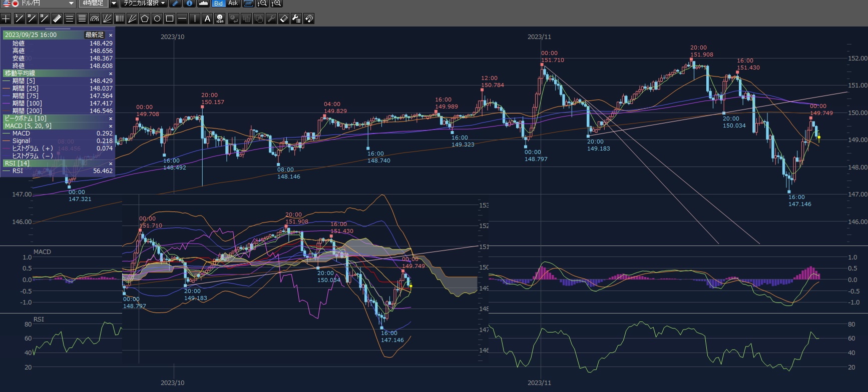Click the magnet snap icon
Viewport: 868px width, 392px height.
[309, 19]
